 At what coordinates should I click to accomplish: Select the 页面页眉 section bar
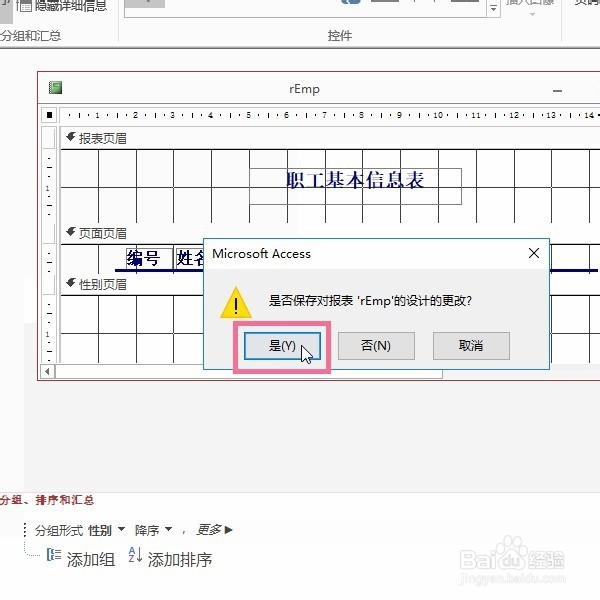[x=330, y=233]
